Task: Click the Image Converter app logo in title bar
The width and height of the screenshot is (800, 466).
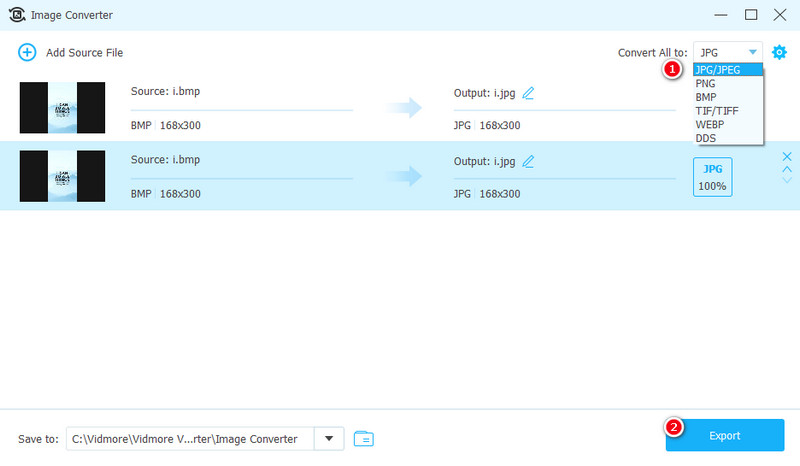Action: click(17, 15)
